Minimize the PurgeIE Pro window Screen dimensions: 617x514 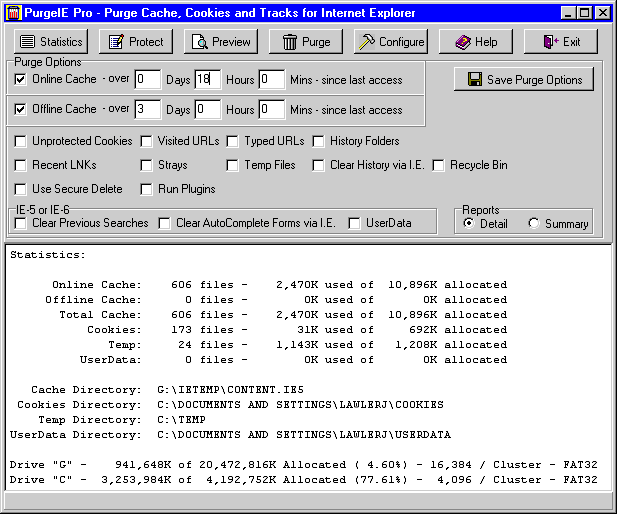pos(567,13)
